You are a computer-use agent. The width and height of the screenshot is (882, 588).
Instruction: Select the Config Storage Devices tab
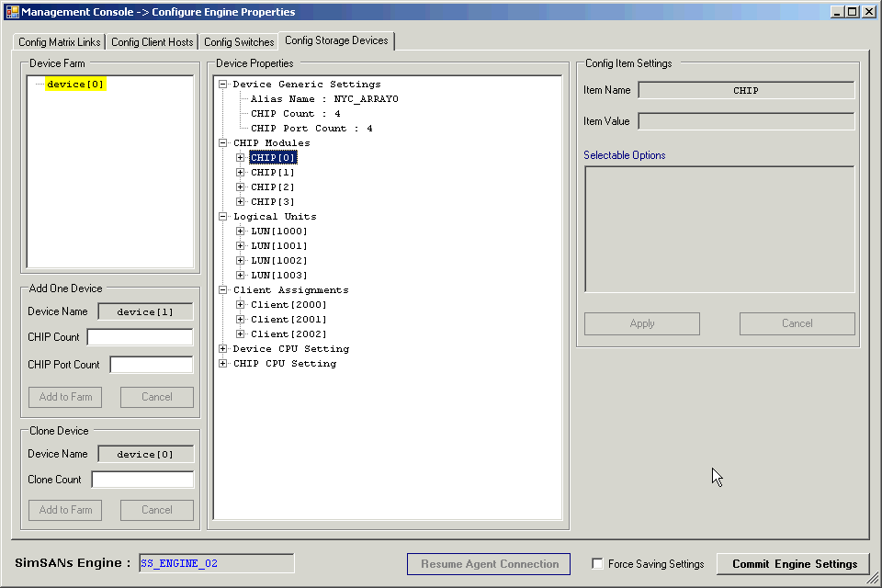[x=336, y=40]
